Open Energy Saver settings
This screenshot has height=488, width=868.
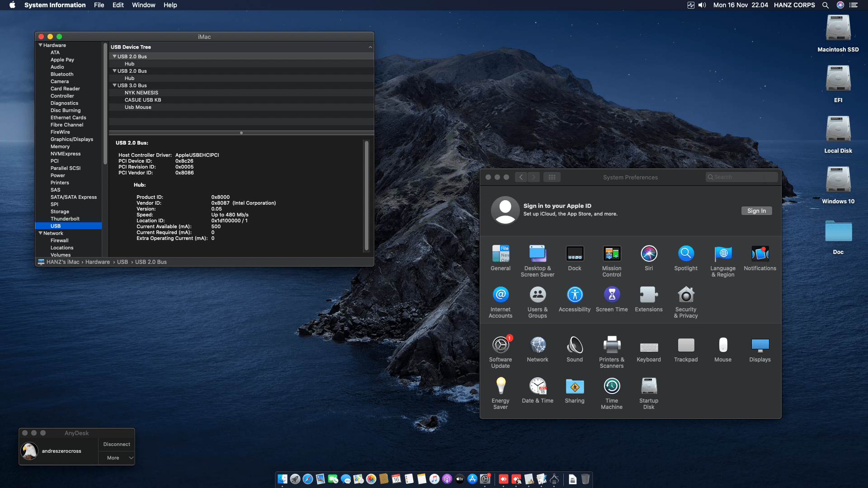pos(500,386)
